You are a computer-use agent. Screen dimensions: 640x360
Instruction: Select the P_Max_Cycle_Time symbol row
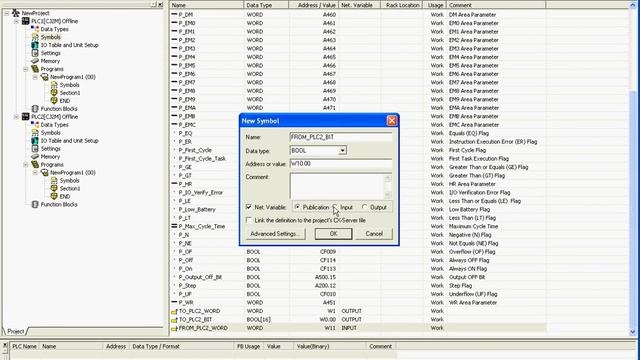(x=358, y=226)
